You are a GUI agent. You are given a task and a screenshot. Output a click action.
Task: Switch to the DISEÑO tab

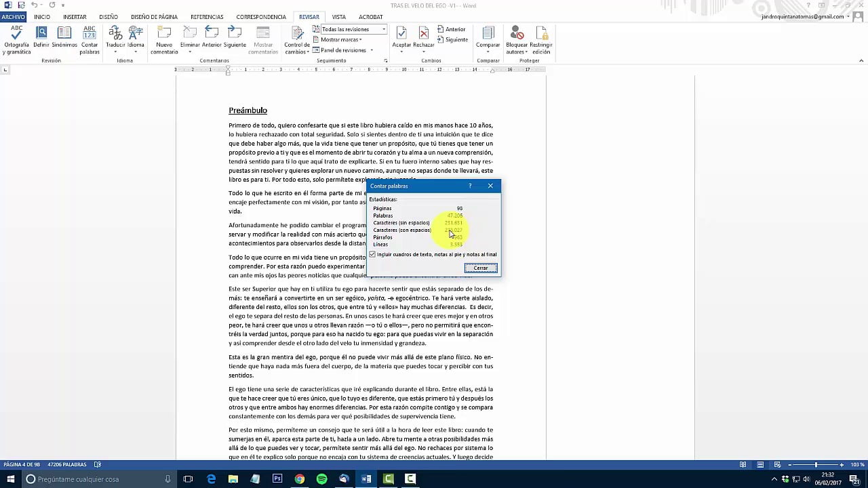(x=108, y=17)
